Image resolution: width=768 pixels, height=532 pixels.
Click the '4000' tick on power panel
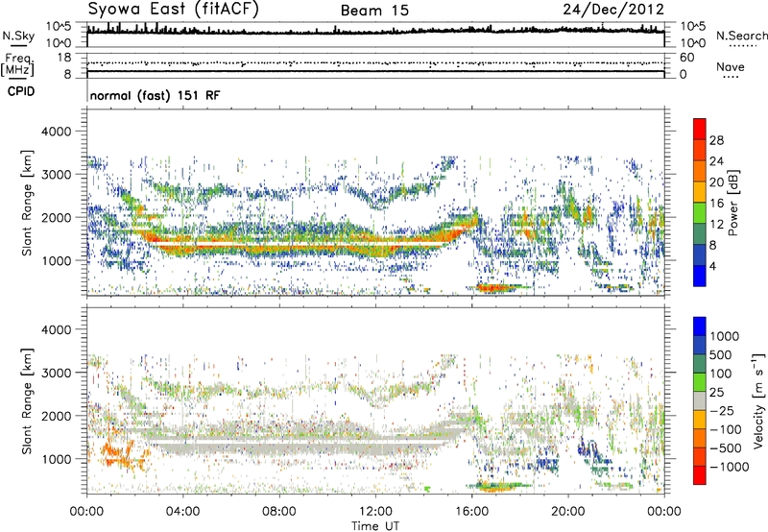pyautogui.click(x=57, y=132)
